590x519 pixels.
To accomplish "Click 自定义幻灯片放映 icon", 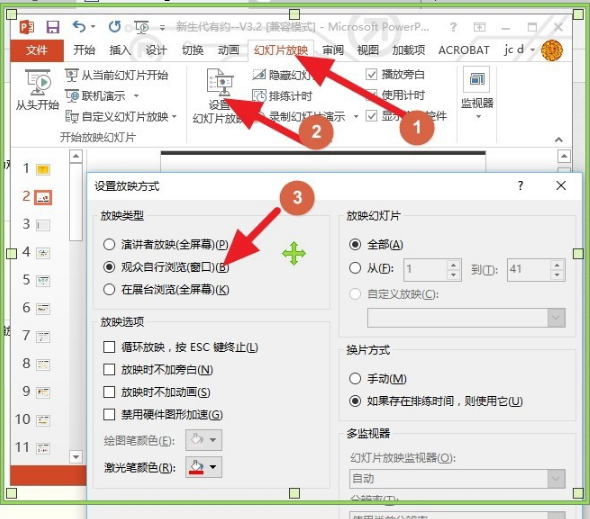I will (71, 116).
